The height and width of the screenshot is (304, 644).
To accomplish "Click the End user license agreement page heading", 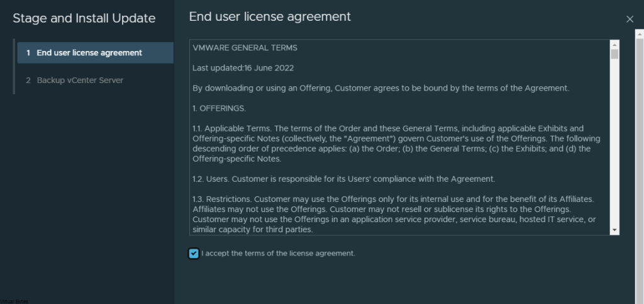I will pyautogui.click(x=270, y=17).
